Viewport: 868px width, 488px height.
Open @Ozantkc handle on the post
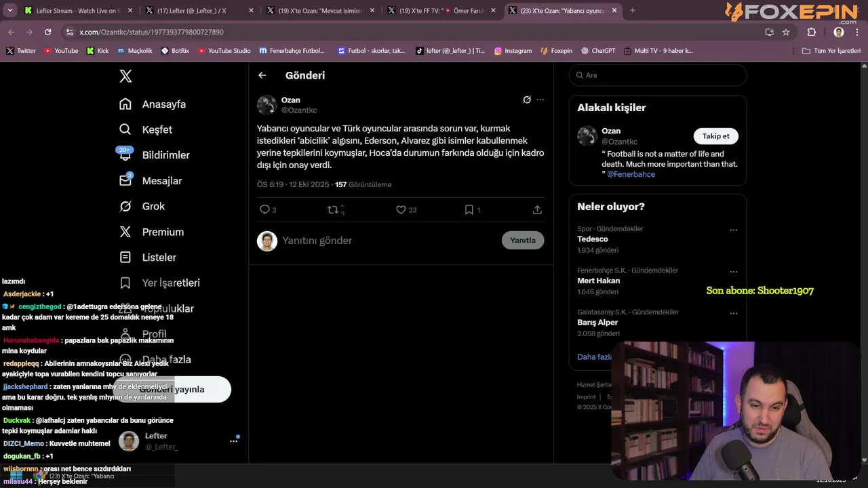299,110
